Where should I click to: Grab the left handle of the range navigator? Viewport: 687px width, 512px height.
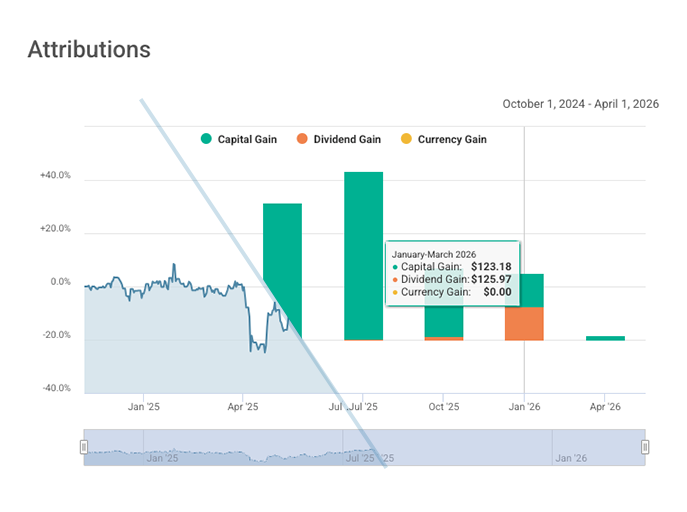[x=84, y=447]
